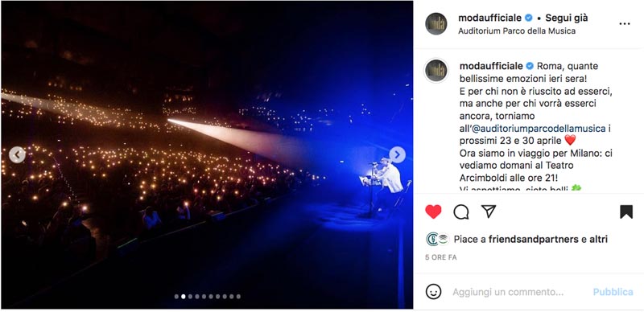
Task: Open Auditorium Parco della Musica location
Action: pyautogui.click(x=517, y=31)
